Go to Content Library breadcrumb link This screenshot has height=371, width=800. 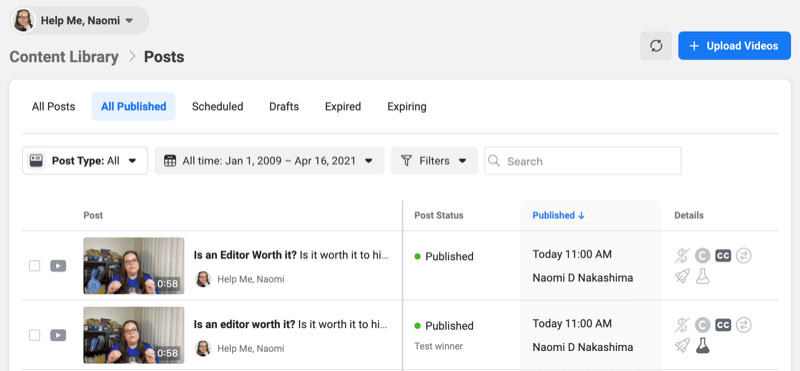click(x=64, y=57)
